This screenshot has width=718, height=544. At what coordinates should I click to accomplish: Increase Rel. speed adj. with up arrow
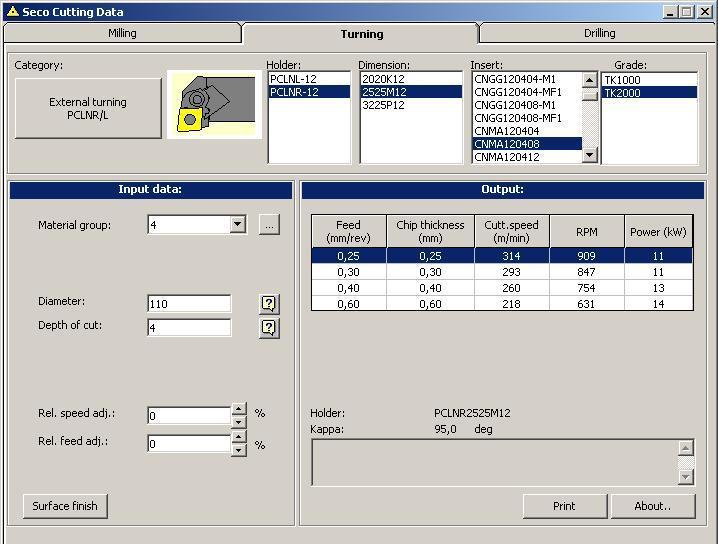coord(239,408)
